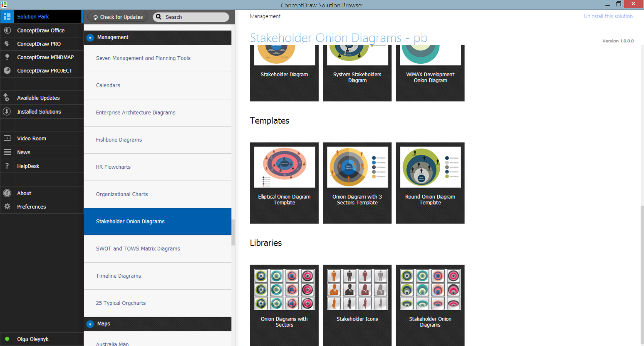Click the ConceptDraw app logo in title bar

pos(4,4)
